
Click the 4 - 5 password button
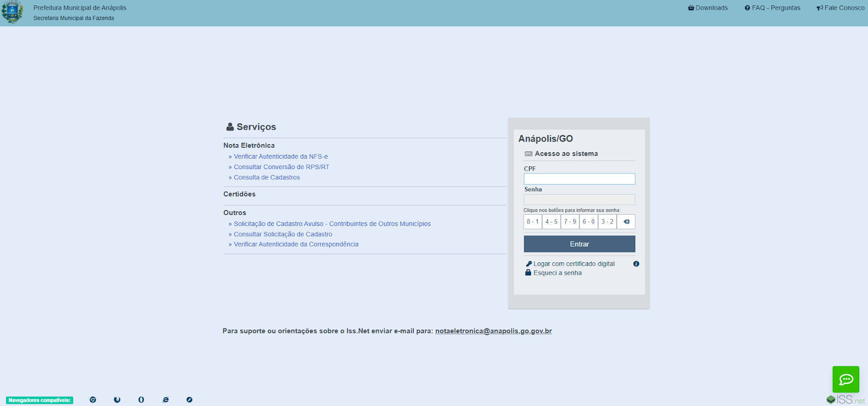(x=552, y=222)
